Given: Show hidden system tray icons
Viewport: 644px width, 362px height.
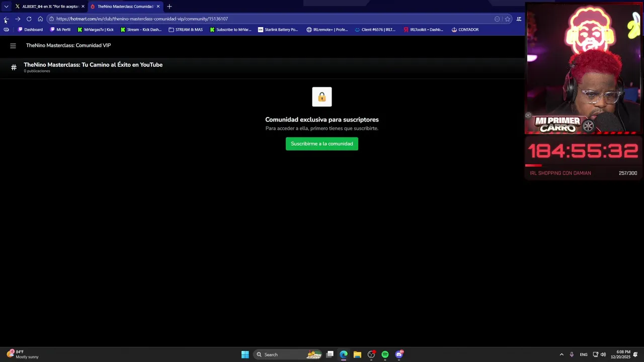Looking at the screenshot, I should [x=561, y=354].
